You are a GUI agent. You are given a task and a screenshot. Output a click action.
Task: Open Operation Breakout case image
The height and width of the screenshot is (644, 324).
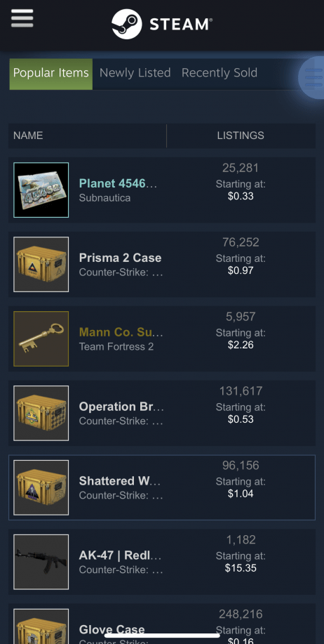[41, 413]
